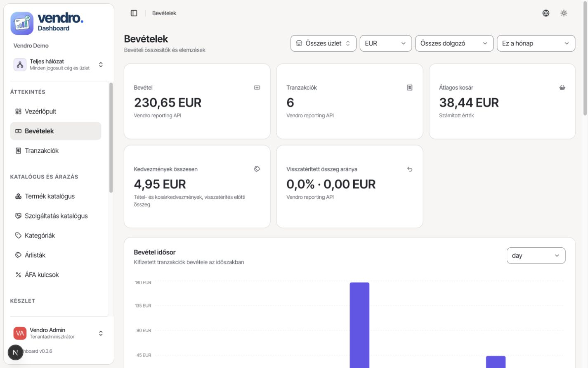This screenshot has width=588, height=368.
Task: Click the Bevétel idősor chart title
Action: [155, 252]
